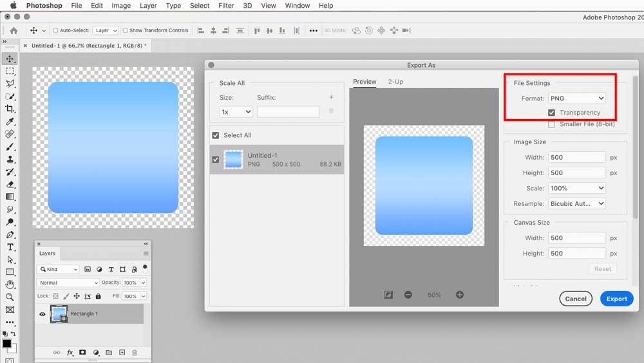Select the Horizontal Type tool
Screen dimensions: 644x363
[x=10, y=247]
